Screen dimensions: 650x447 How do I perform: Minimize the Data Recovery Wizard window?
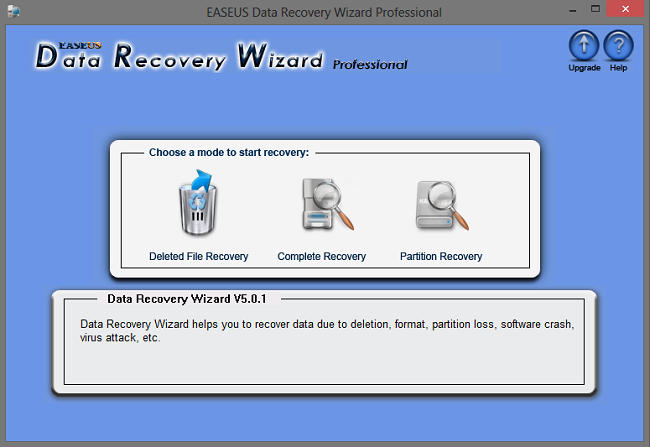573,9
